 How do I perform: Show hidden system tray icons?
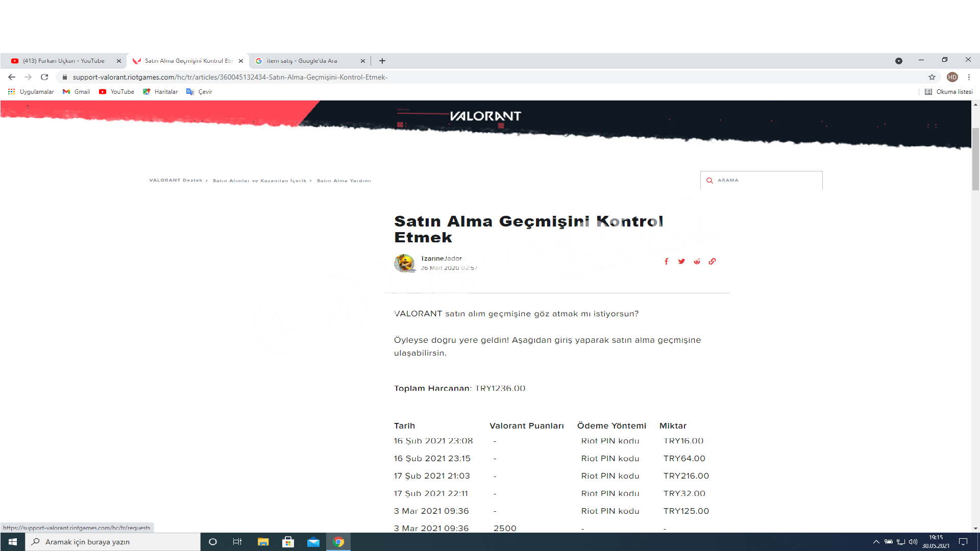pos(876,542)
